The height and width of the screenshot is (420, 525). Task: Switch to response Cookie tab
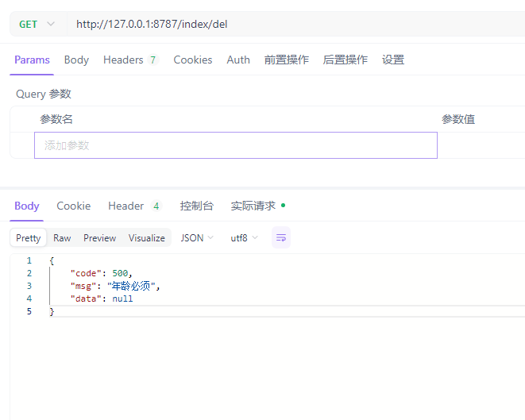73,206
